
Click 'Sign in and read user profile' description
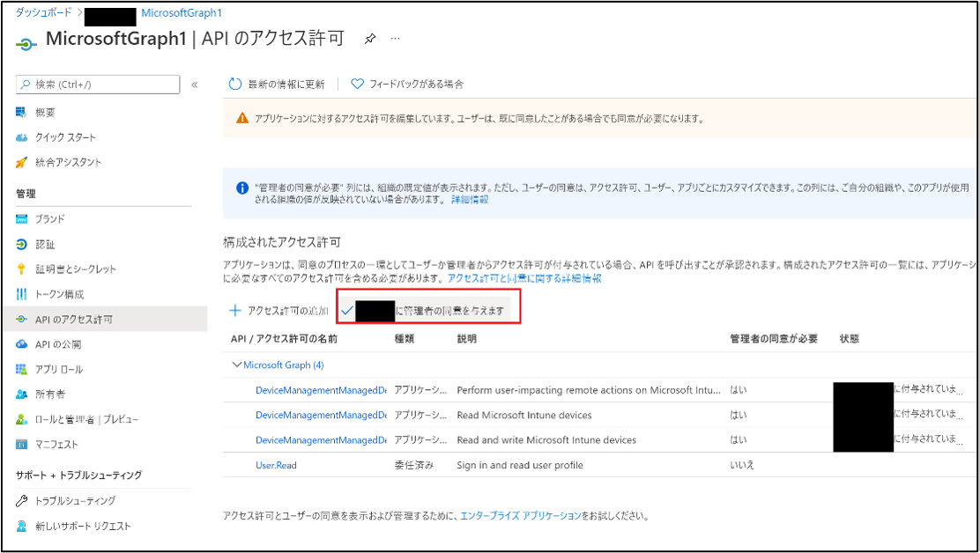520,465
